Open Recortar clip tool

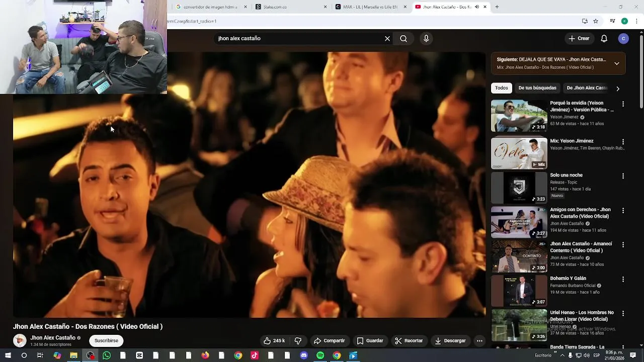coord(409,341)
